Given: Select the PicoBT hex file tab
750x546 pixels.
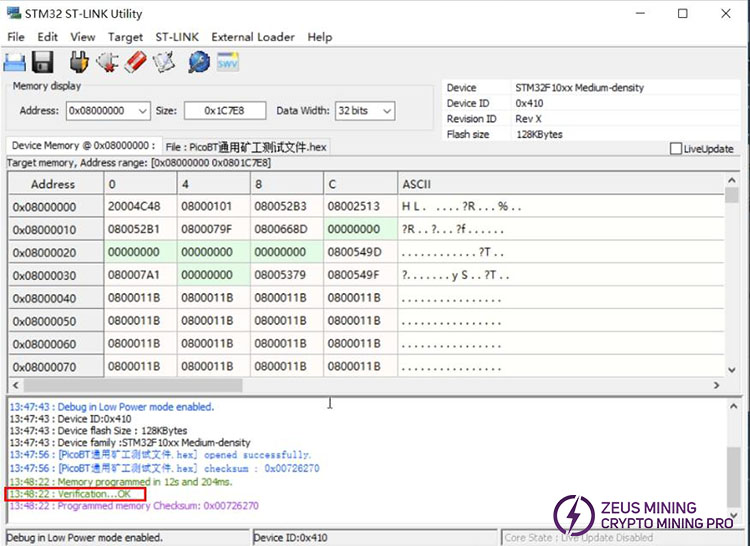Looking at the screenshot, I should point(246,147).
